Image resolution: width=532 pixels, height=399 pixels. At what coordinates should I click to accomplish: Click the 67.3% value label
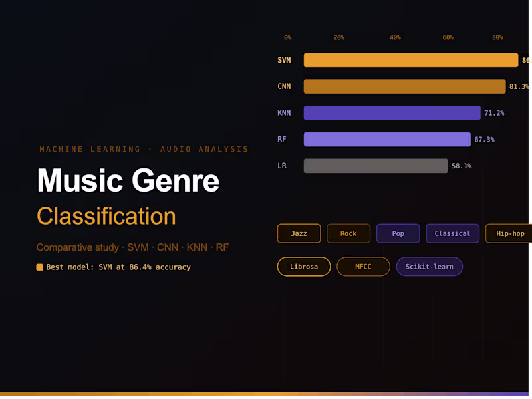coord(485,140)
